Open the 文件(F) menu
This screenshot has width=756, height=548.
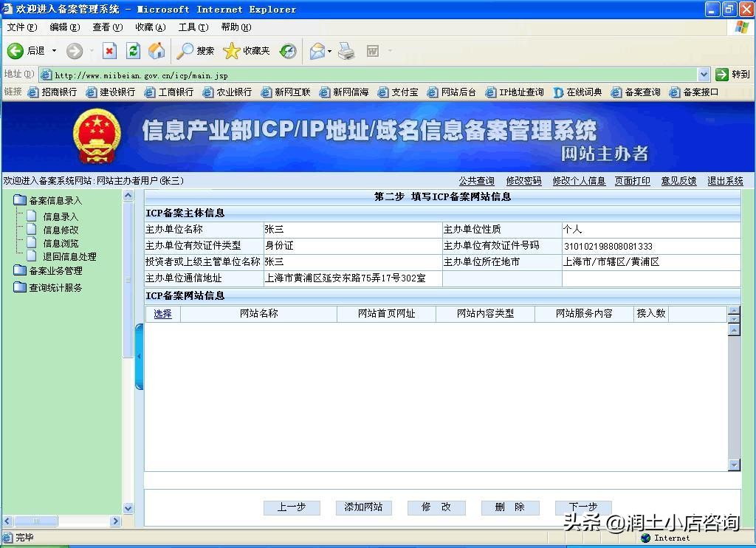(21, 27)
